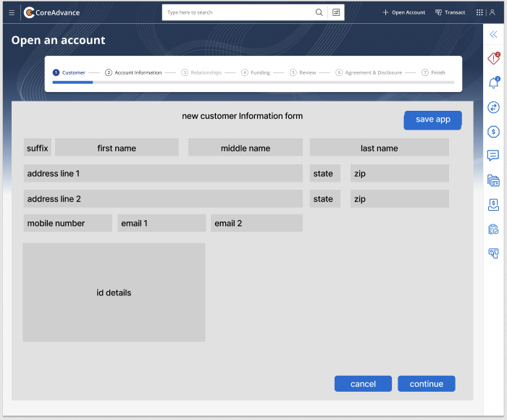Click the middle name field
Viewport: 507px width, 420px height.
246,148
